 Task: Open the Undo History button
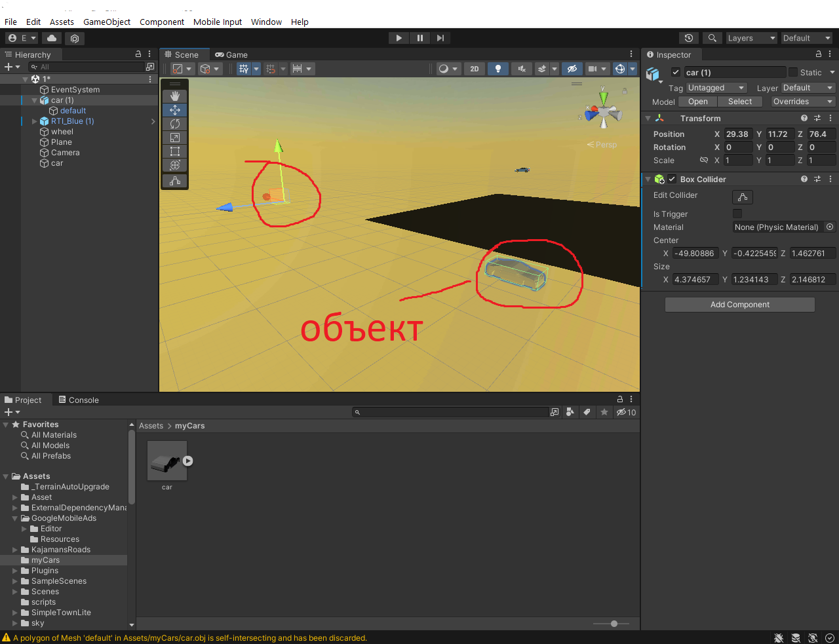[x=688, y=38]
